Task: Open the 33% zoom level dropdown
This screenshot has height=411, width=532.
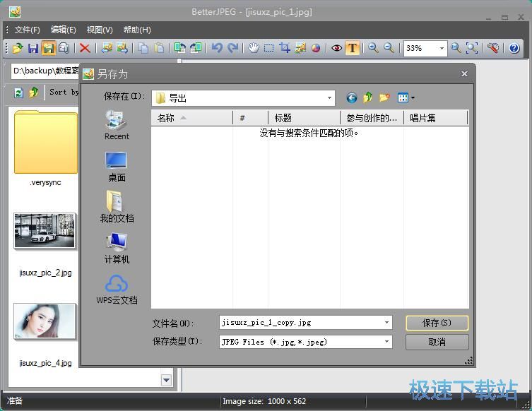Action: pos(442,48)
